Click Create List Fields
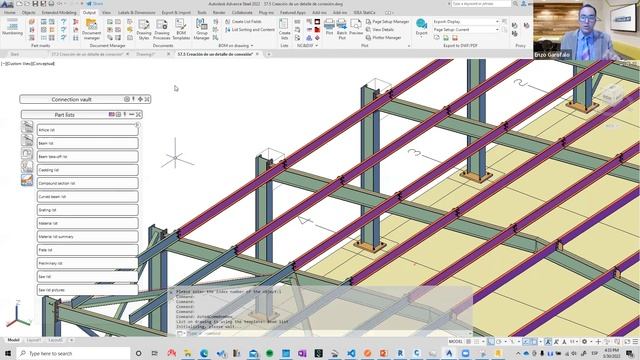Screen dimensions: 640x360 (x=243, y=22)
